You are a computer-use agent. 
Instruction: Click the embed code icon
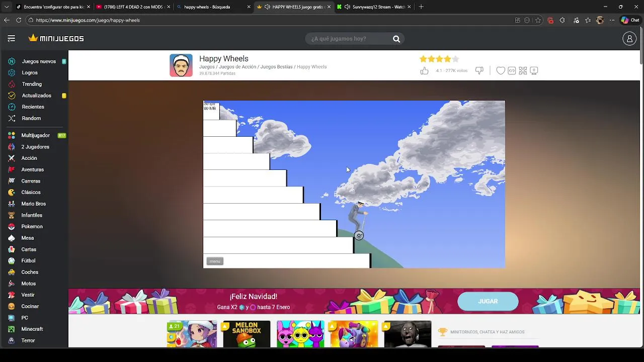(x=512, y=71)
